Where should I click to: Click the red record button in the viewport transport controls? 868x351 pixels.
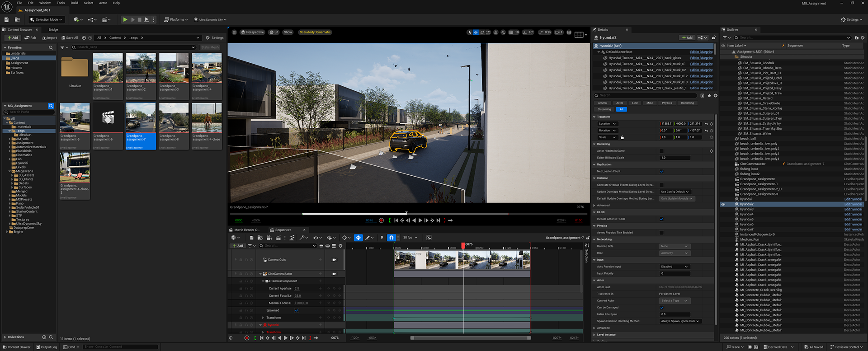pos(381,220)
